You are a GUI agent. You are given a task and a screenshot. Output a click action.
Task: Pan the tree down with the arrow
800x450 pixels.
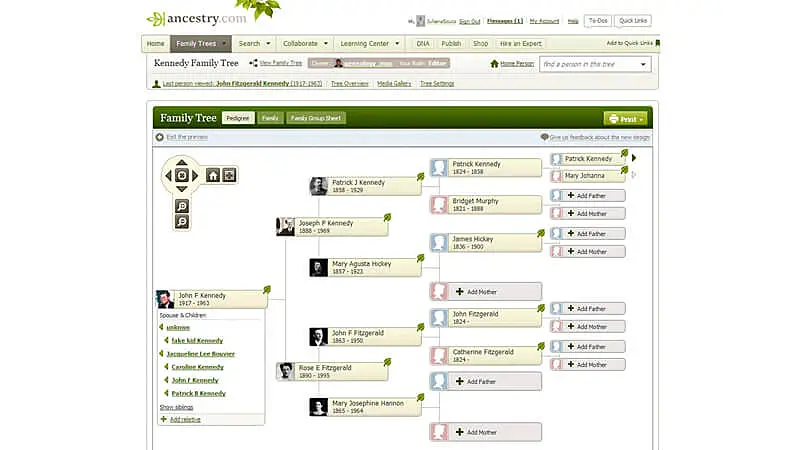182,189
